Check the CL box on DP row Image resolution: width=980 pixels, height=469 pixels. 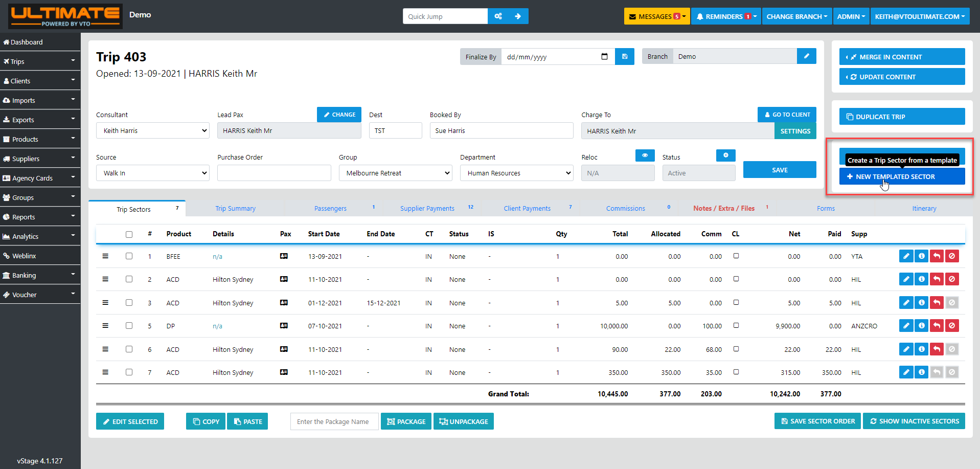[736, 325]
